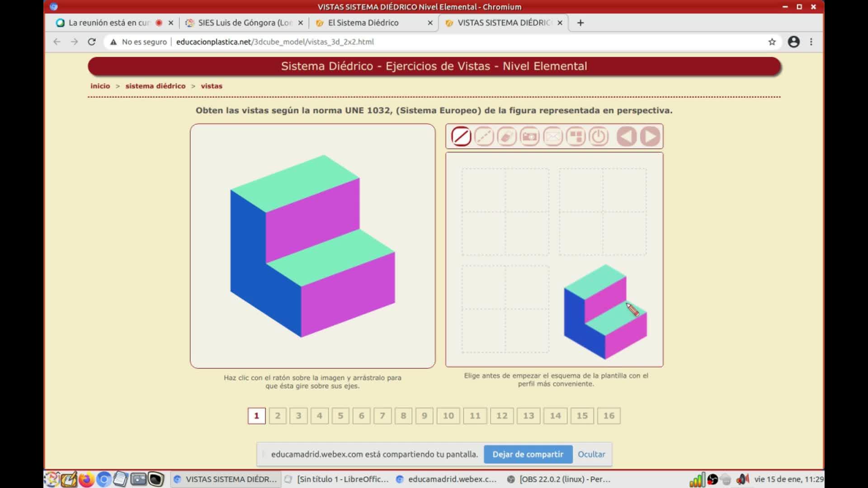Viewport: 868px width, 488px height.
Task: Click the camera snapshot icon
Action: [530, 136]
